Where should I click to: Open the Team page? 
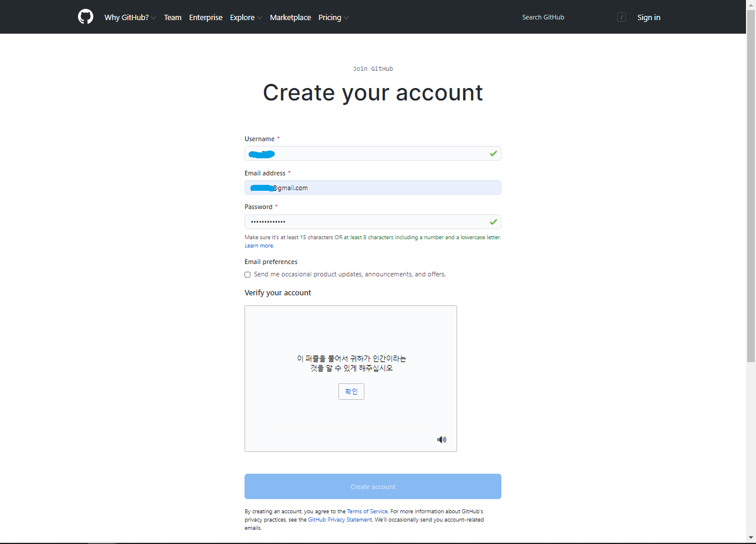tap(172, 17)
